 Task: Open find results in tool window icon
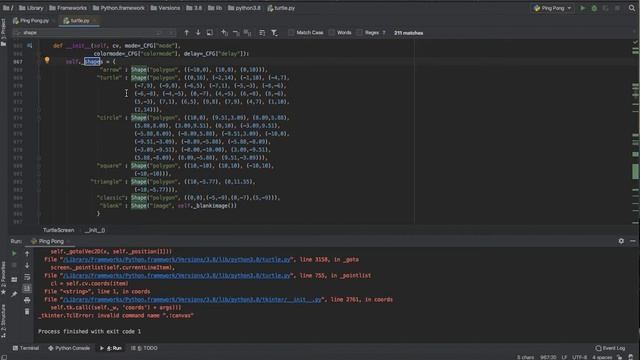click(209, 33)
